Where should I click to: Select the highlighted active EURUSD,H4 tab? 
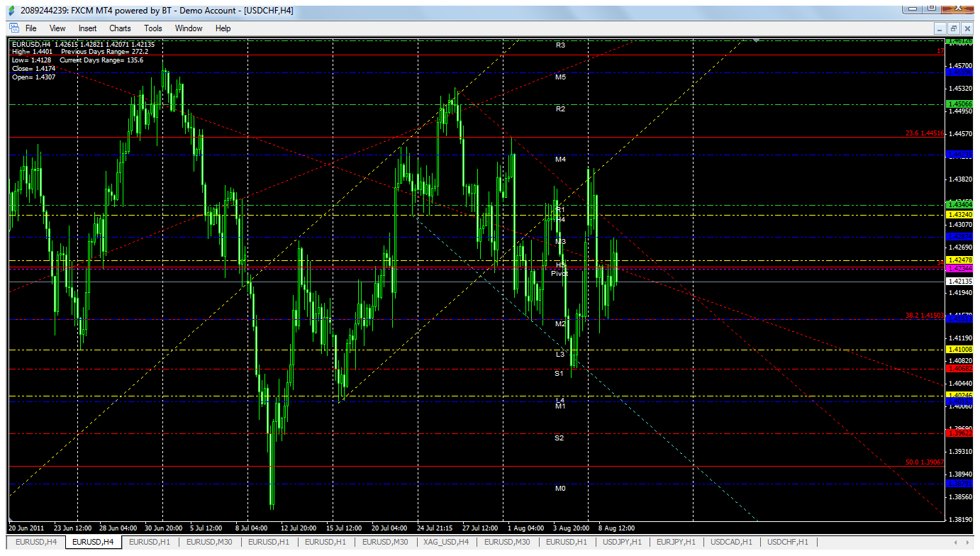click(x=94, y=543)
